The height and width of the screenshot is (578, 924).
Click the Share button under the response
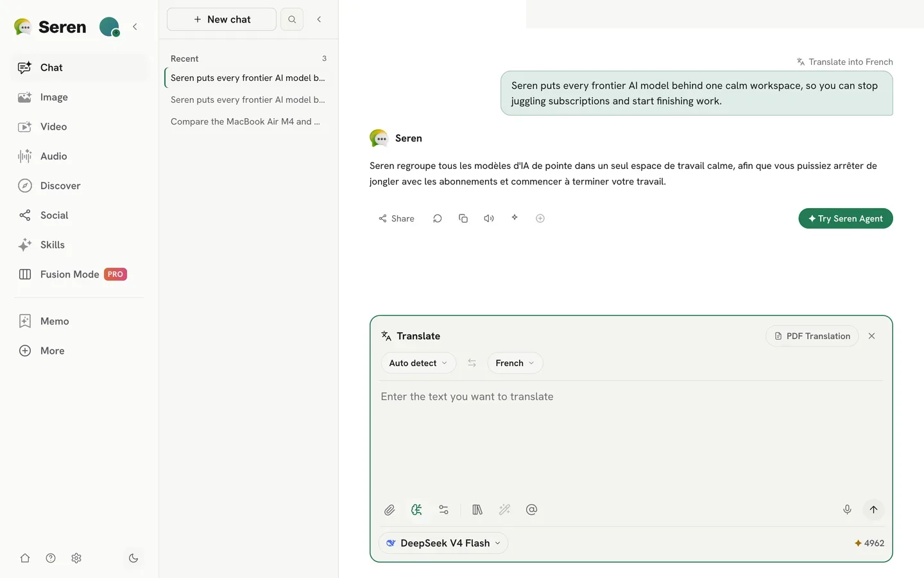tap(397, 218)
